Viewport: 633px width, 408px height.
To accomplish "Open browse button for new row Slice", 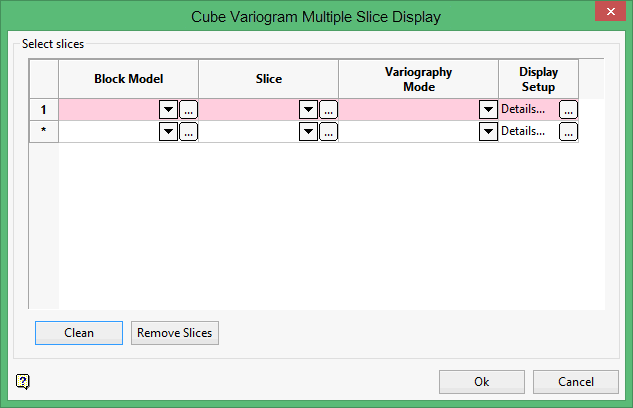I will pos(328,131).
